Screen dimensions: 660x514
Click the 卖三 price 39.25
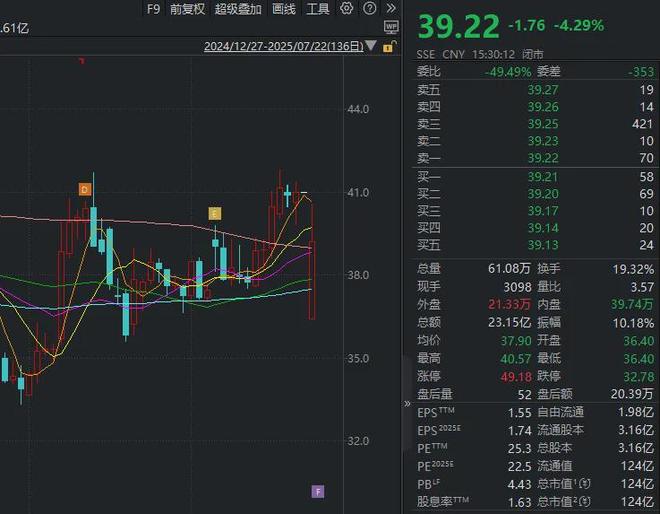[x=543, y=124]
